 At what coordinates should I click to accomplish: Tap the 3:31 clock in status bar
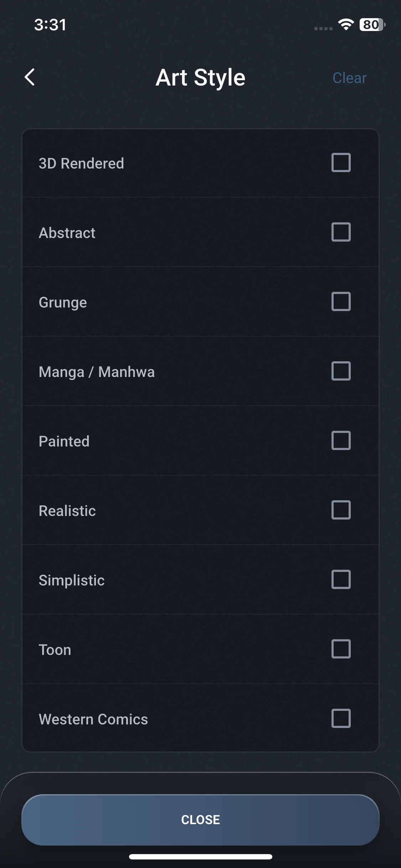[x=50, y=25]
